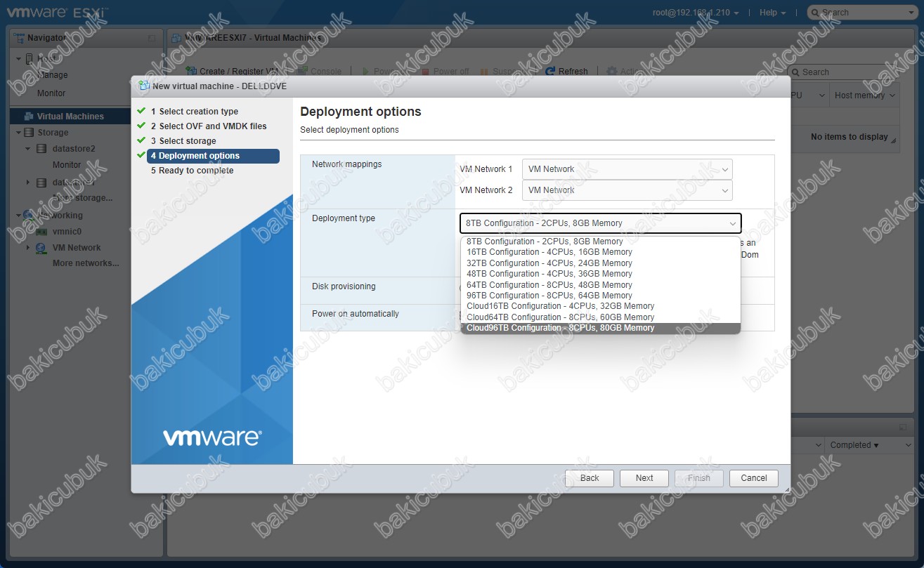Select 64TB Configuration - 8CPUs, 48GB Memory option
Screen dimensions: 924x568
point(601,285)
